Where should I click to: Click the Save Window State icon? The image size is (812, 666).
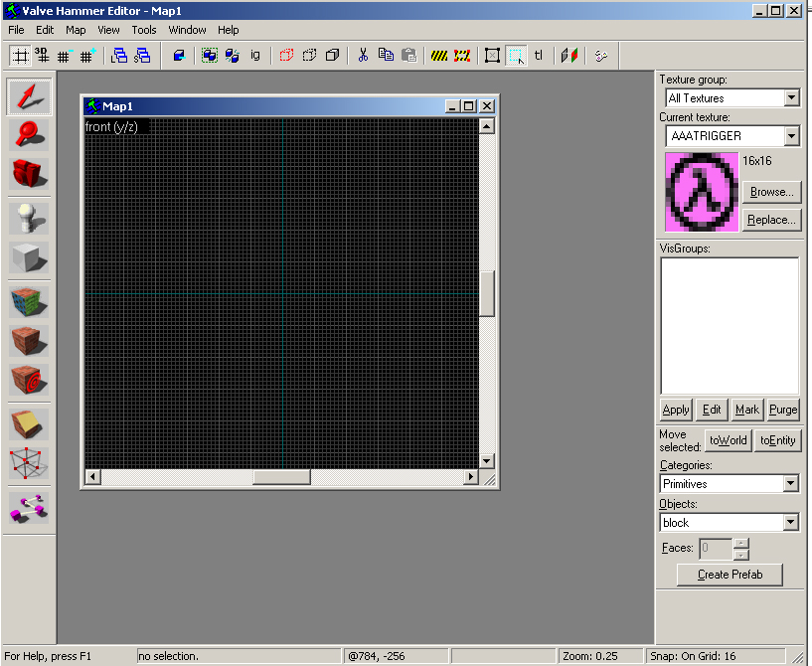[x=142, y=56]
